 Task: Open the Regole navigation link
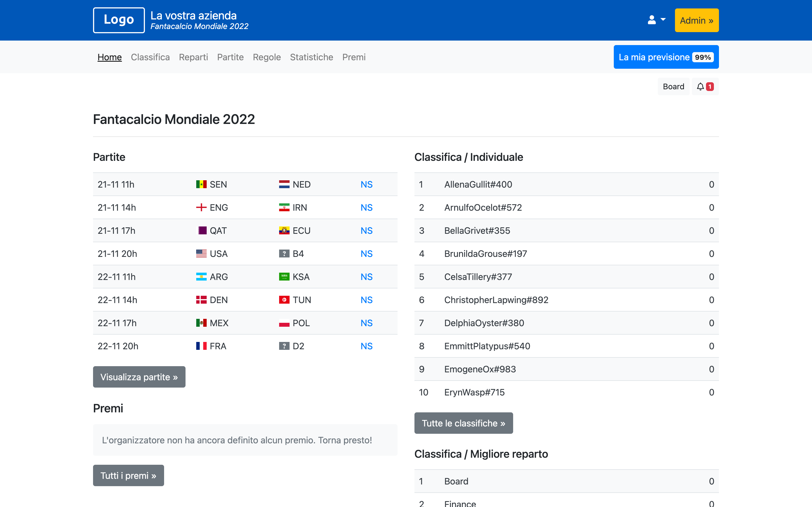[266, 57]
